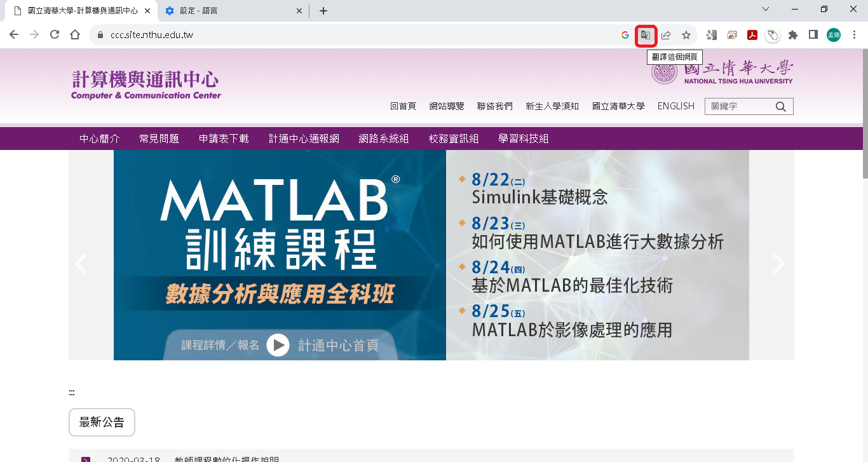Expand the 學習科技組 menu
868x462 pixels.
tap(524, 139)
